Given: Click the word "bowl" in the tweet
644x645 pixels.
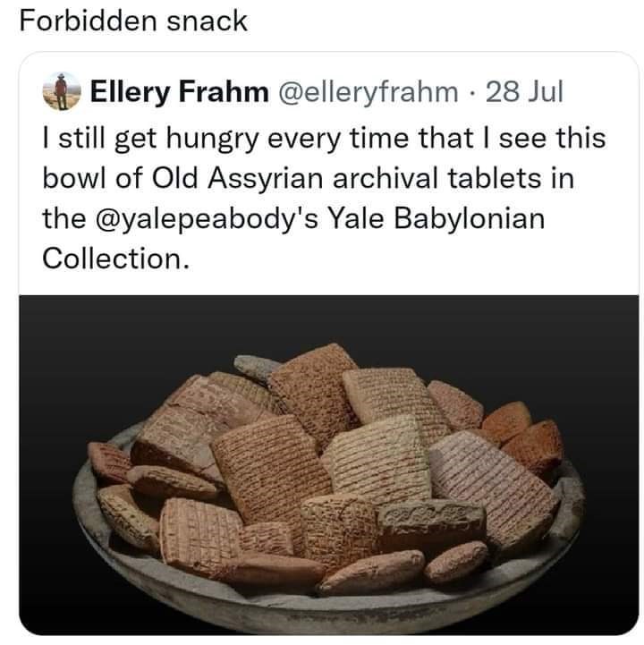Looking at the screenshot, I should click(72, 179).
